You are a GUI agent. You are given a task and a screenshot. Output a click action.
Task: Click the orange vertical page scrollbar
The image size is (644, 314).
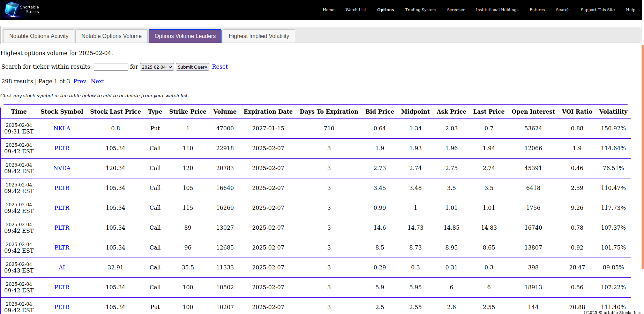tap(643, 157)
